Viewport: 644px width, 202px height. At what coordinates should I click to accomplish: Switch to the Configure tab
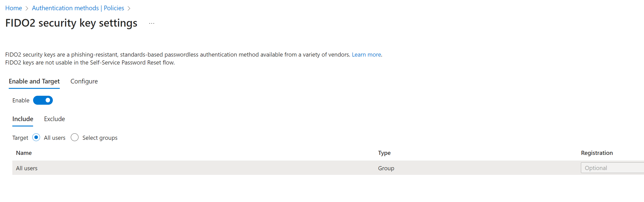(x=84, y=81)
